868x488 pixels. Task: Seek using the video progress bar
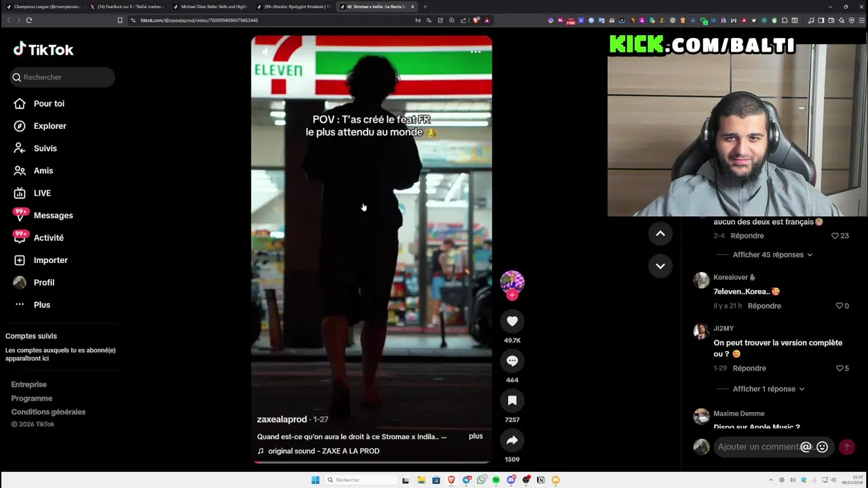[x=372, y=462]
